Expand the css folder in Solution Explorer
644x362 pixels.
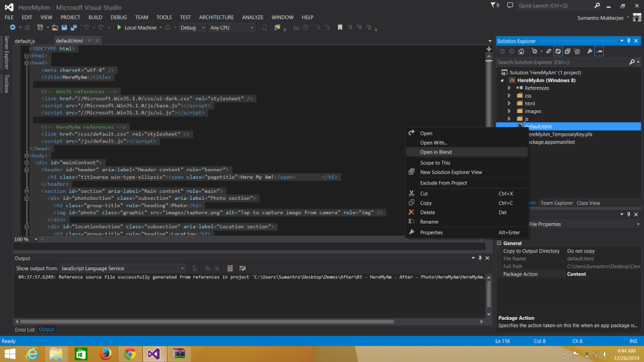pos(511,95)
